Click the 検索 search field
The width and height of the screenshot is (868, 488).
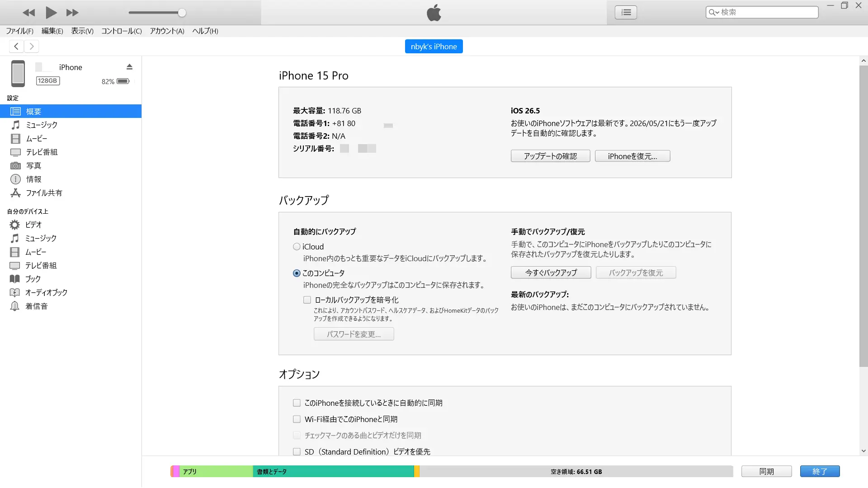tap(762, 12)
